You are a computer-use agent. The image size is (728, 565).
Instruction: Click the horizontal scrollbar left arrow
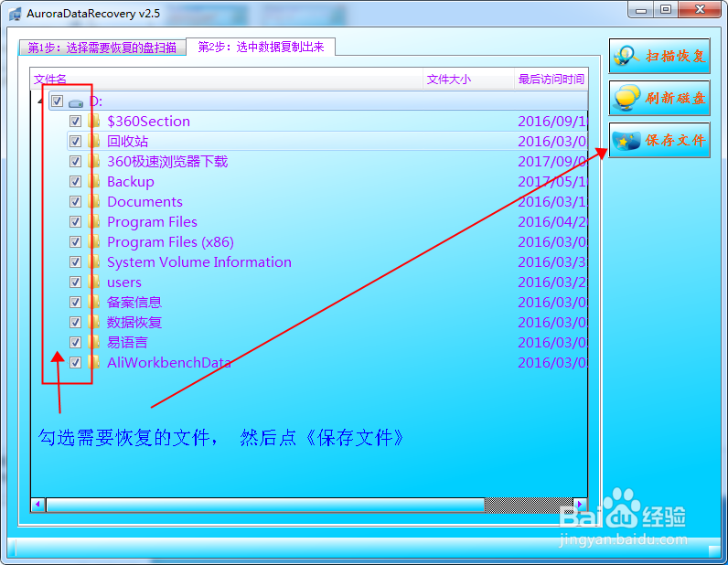pos(38,504)
